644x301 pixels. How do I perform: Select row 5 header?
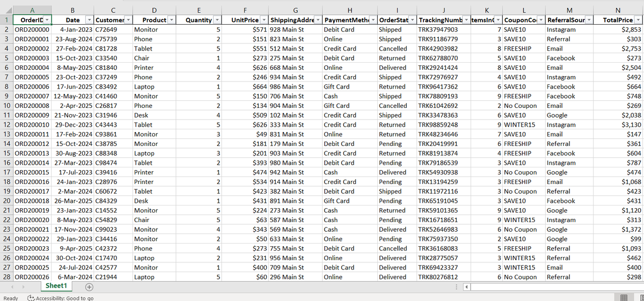[x=6, y=58]
